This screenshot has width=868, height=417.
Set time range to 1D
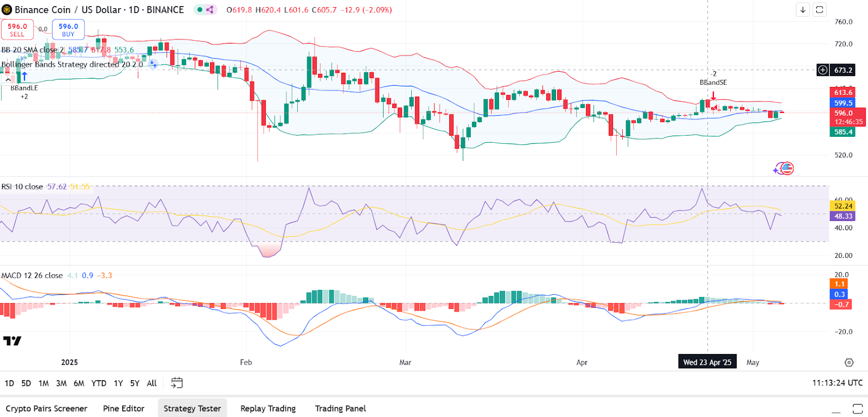click(9, 383)
